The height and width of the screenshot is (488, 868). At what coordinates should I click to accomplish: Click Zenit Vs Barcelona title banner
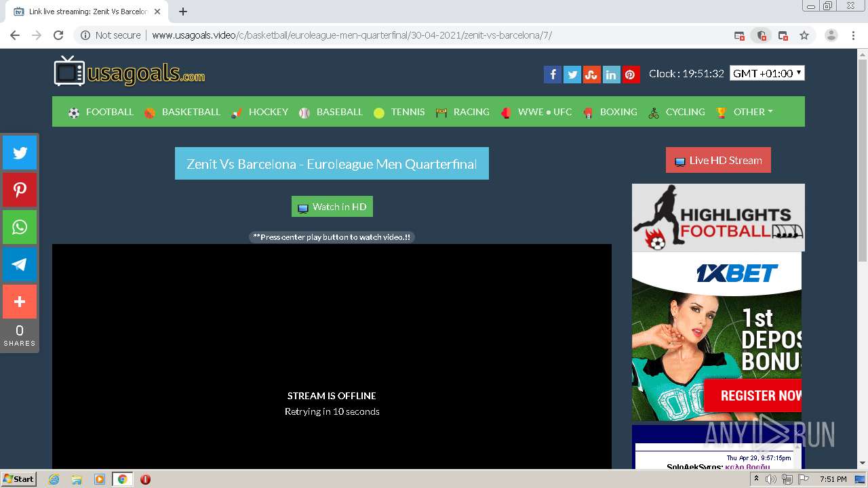click(x=332, y=163)
